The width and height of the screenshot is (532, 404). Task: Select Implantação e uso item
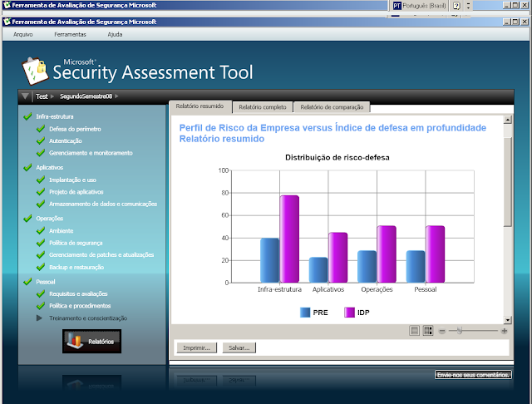72,180
